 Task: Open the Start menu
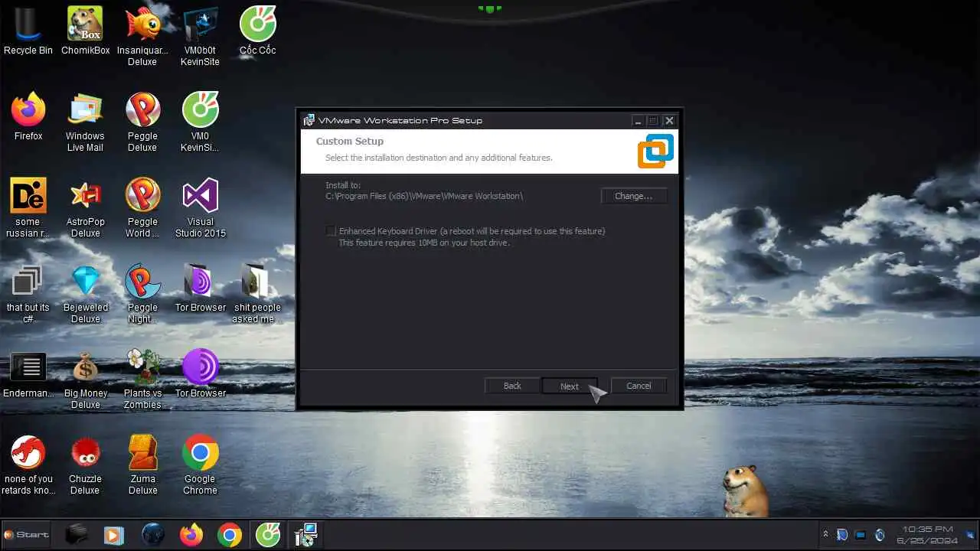click(26, 534)
